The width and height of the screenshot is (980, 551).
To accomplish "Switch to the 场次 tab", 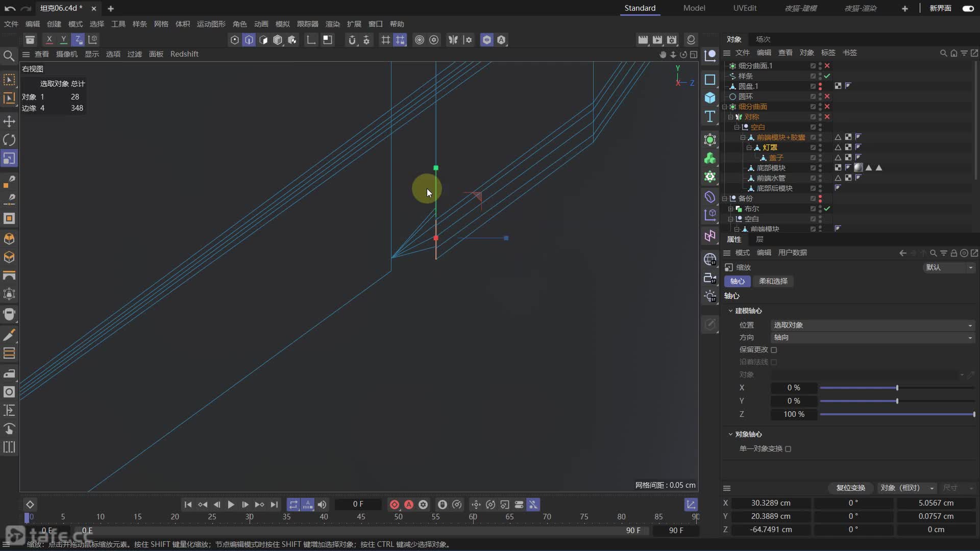I will pyautogui.click(x=763, y=39).
